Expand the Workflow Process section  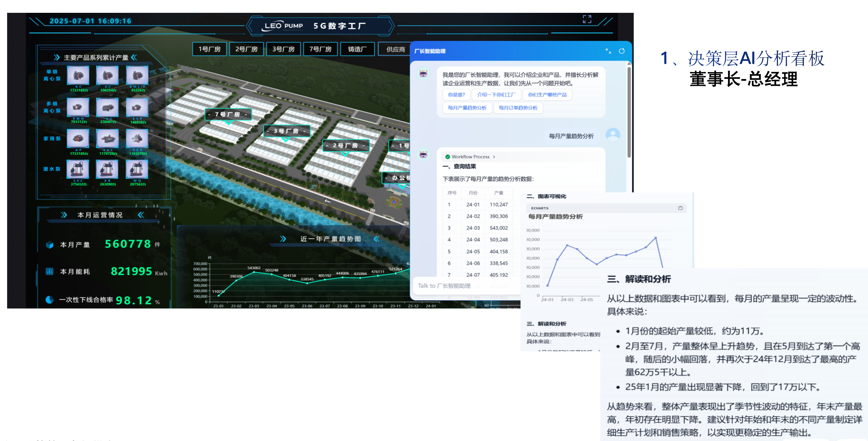click(471, 157)
